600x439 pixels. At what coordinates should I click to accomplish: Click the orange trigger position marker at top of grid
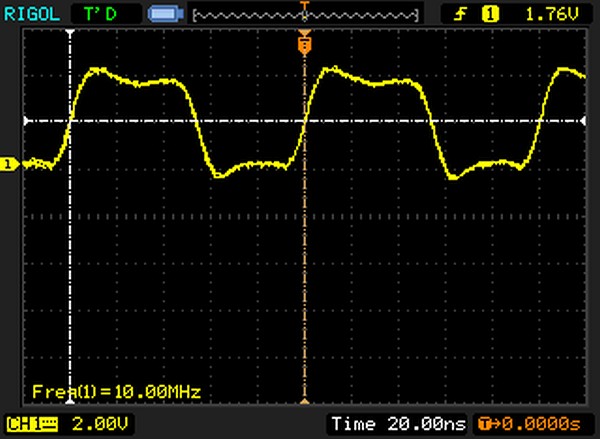coord(305,44)
